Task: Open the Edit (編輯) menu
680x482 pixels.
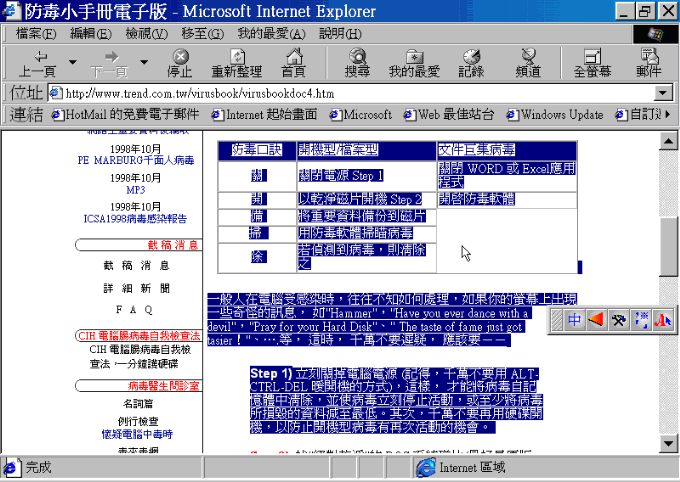Action: click(91, 34)
